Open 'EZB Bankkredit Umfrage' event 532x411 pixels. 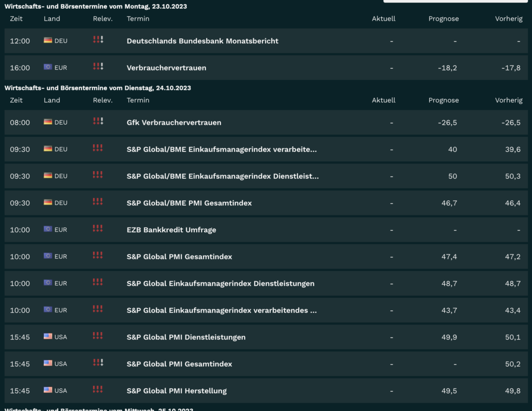click(x=171, y=230)
